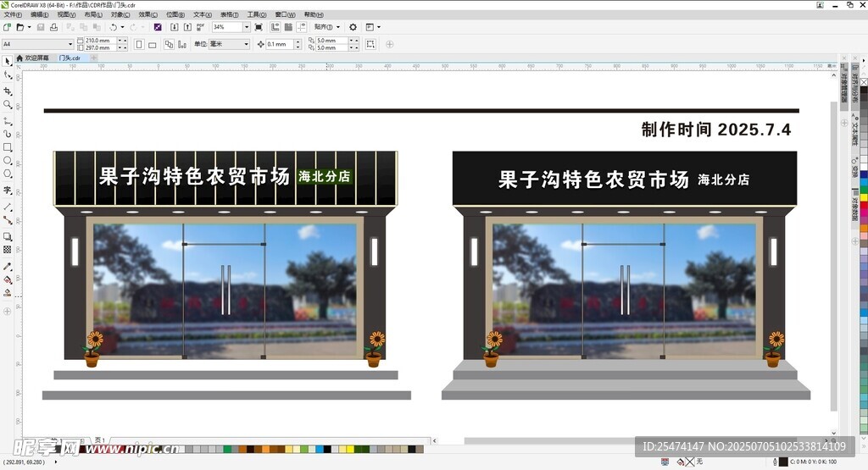
Task: Expand the A4 page size dropdown
Action: 70,44
